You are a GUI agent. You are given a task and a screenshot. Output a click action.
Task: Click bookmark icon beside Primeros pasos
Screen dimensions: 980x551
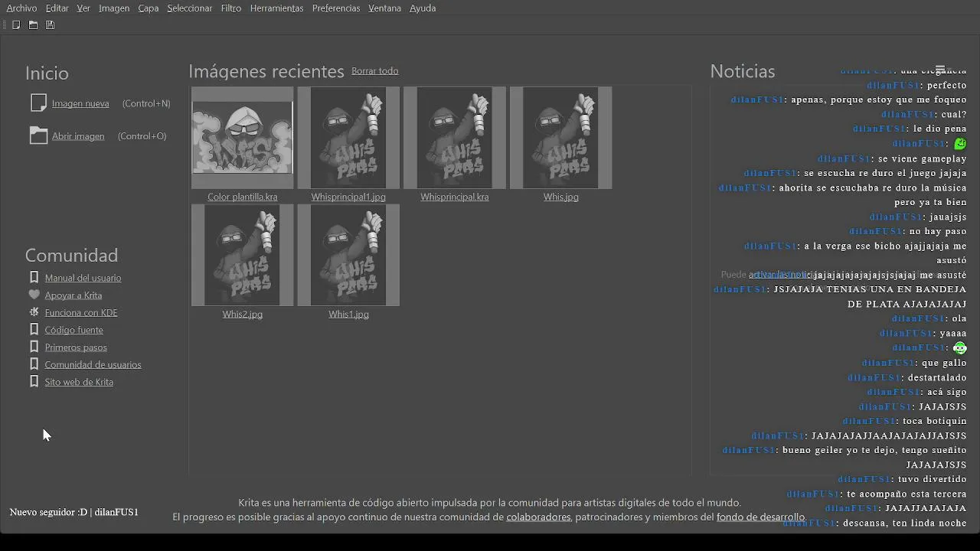(34, 347)
